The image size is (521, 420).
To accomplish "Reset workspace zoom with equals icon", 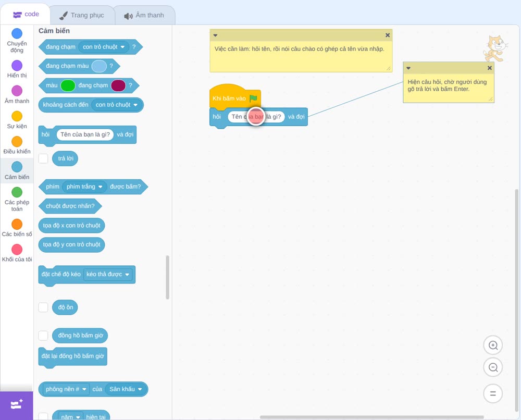I will (x=493, y=394).
